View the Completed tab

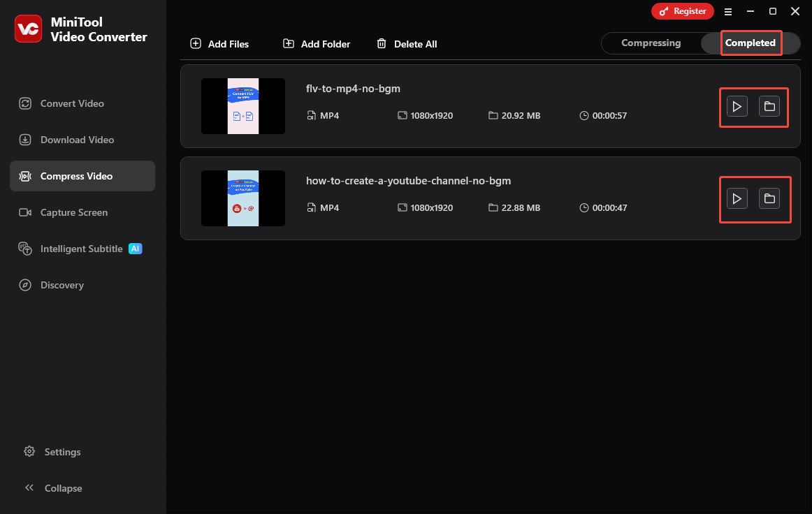(x=750, y=43)
